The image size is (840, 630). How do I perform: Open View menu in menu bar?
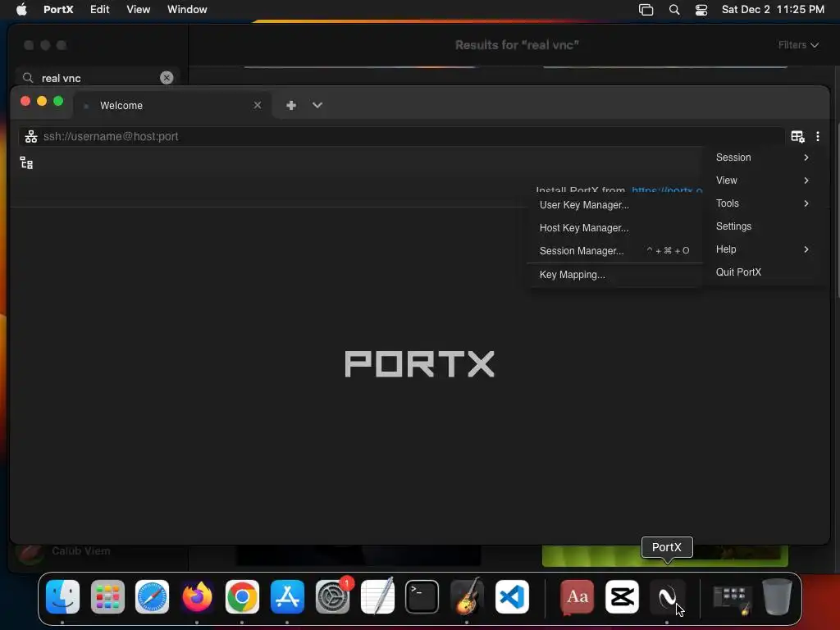138,10
